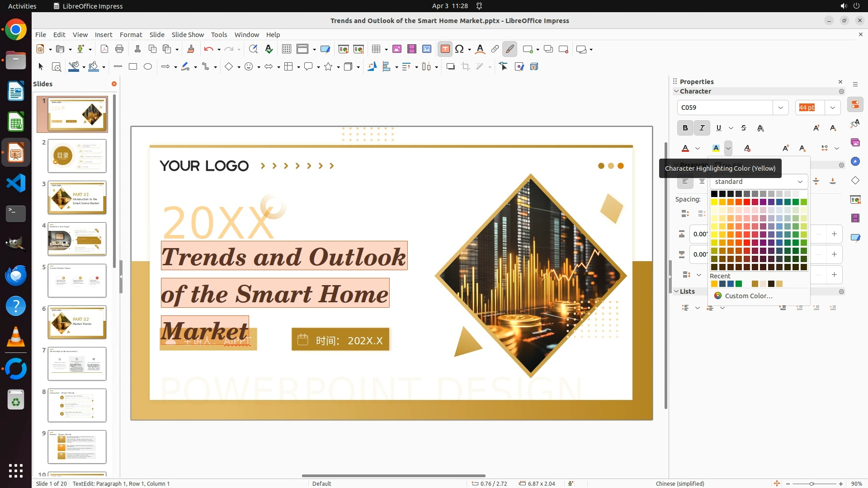Screen dimensions: 868x488
Task: Click the Custom Color… button
Action: tap(748, 296)
